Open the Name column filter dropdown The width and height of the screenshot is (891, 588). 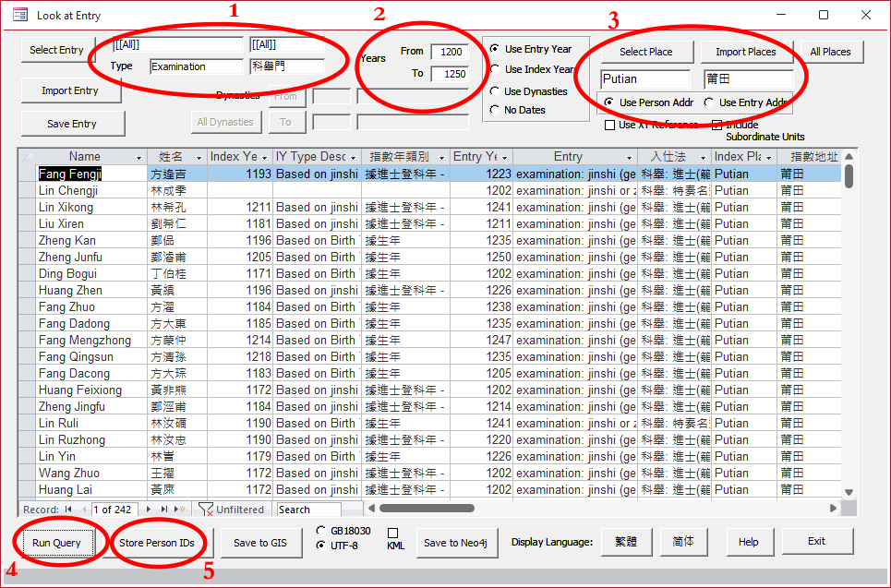pos(139,158)
